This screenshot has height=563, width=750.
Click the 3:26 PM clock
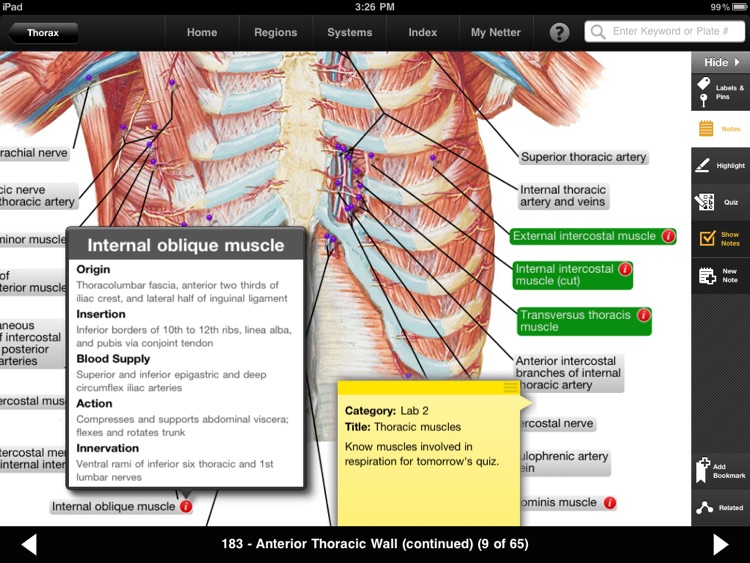(x=375, y=7)
